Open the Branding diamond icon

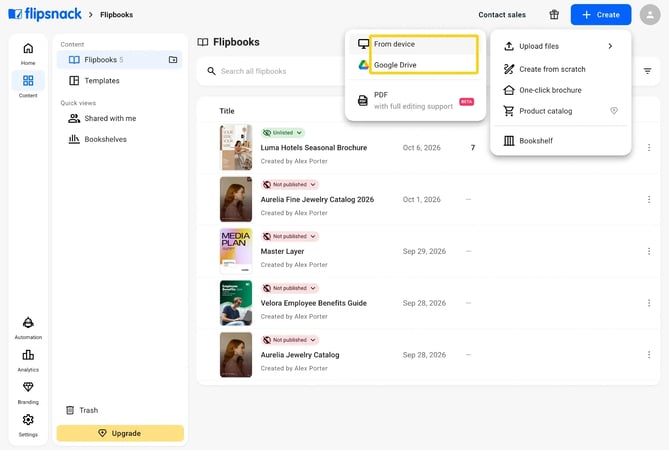28,387
